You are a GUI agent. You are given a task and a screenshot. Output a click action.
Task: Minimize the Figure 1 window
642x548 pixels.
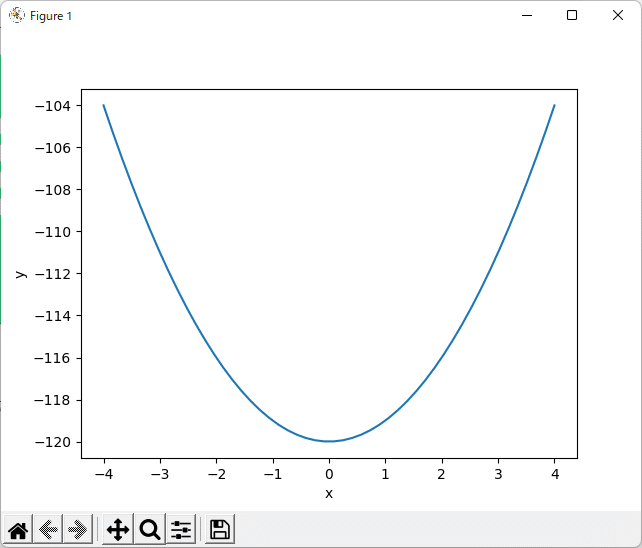point(527,16)
